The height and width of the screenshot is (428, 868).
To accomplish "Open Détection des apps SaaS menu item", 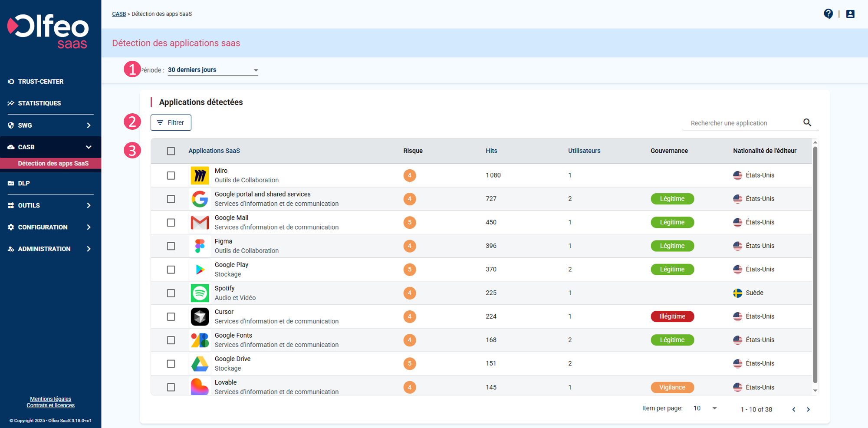I will (53, 163).
